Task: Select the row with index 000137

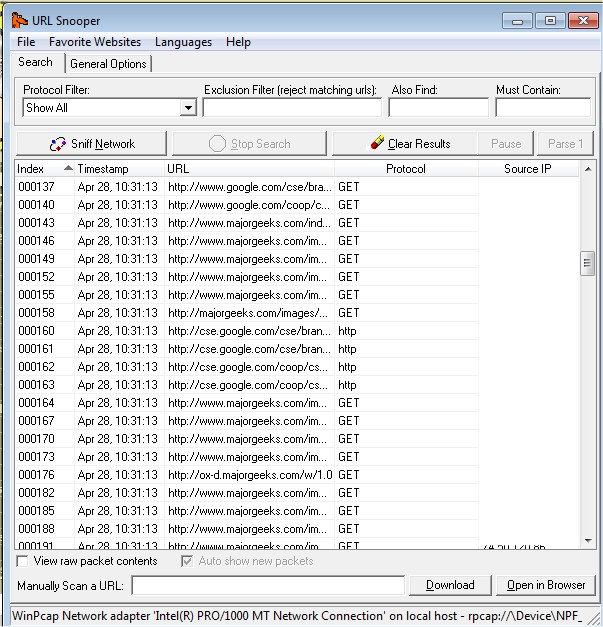Action: (247, 187)
